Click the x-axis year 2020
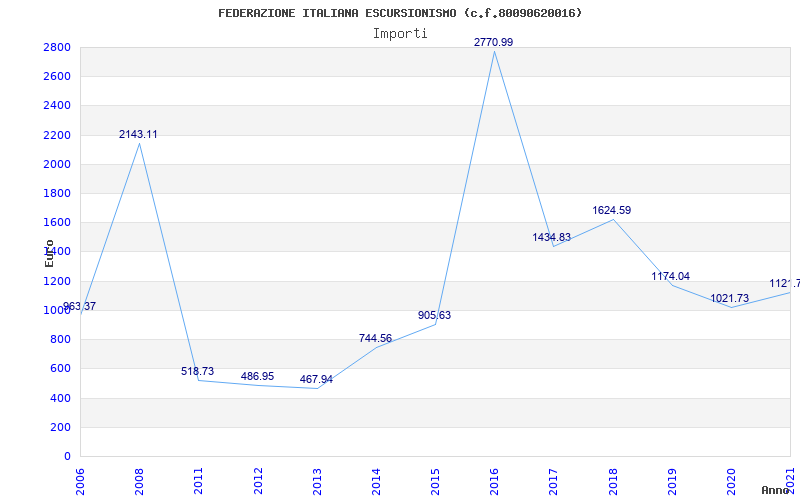The width and height of the screenshot is (800, 500). tap(731, 481)
